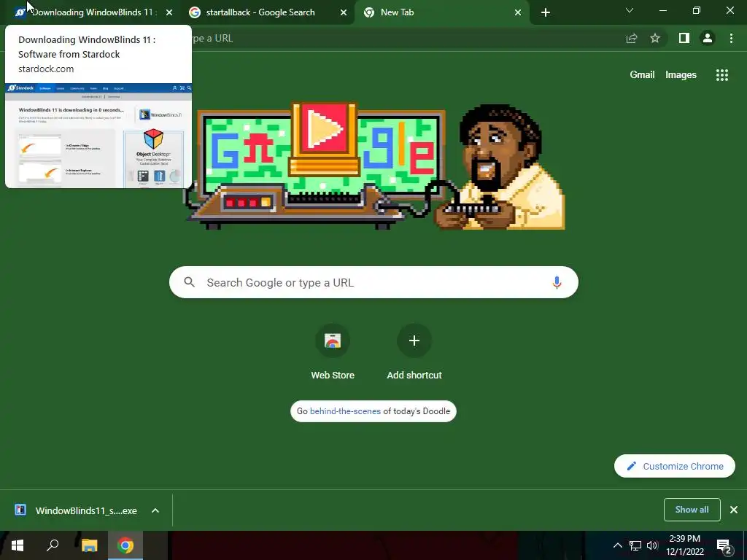This screenshot has height=560, width=747.
Task: Click the Chrome taskbar icon
Action: tap(125, 545)
